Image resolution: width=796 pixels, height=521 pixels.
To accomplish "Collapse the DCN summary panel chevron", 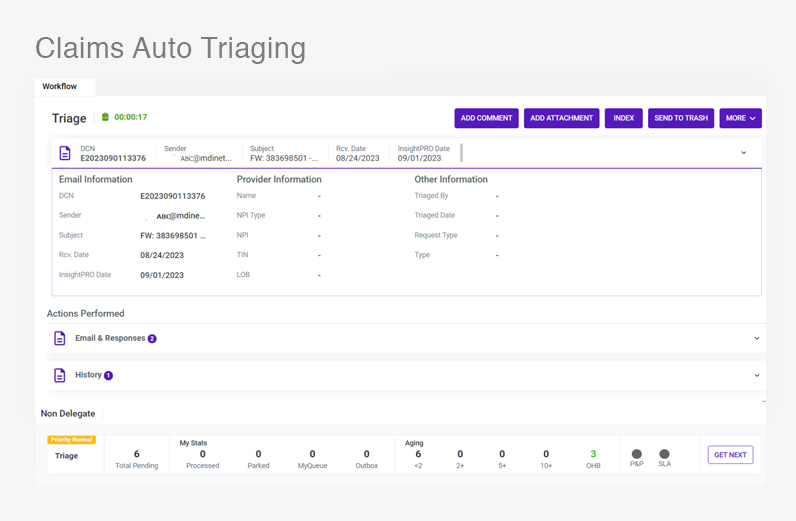I will [x=743, y=153].
